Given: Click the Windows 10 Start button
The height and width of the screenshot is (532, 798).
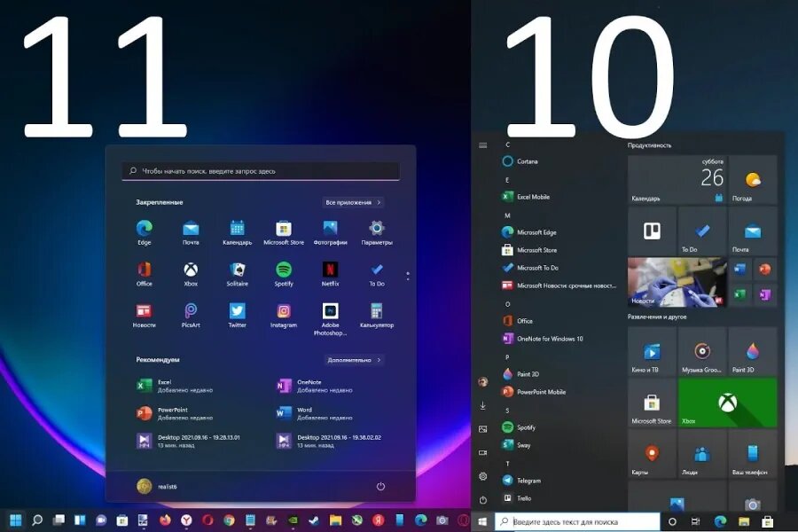Looking at the screenshot, I should [x=482, y=521].
